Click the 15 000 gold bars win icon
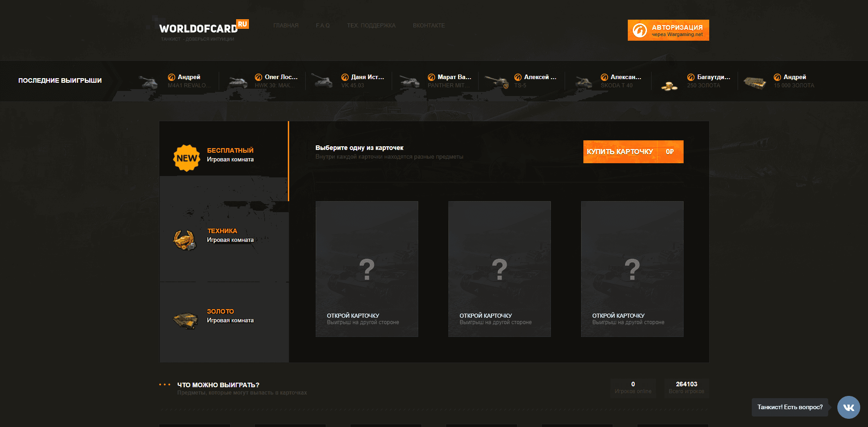868x427 pixels. click(755, 82)
